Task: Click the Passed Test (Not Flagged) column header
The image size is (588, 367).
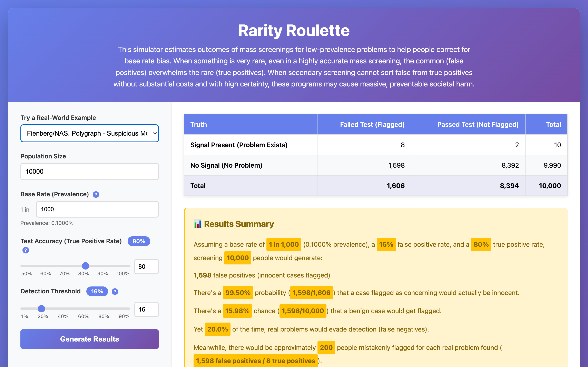Action: coord(478,125)
